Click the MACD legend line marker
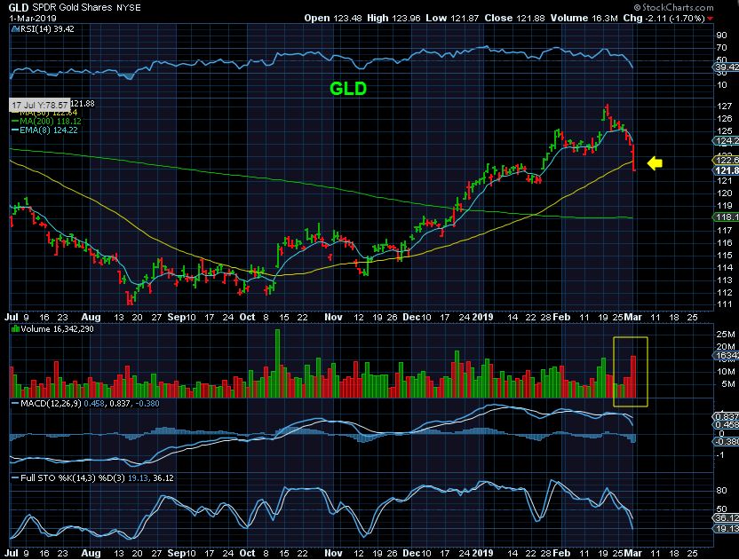The width and height of the screenshot is (739, 560). coord(15,404)
